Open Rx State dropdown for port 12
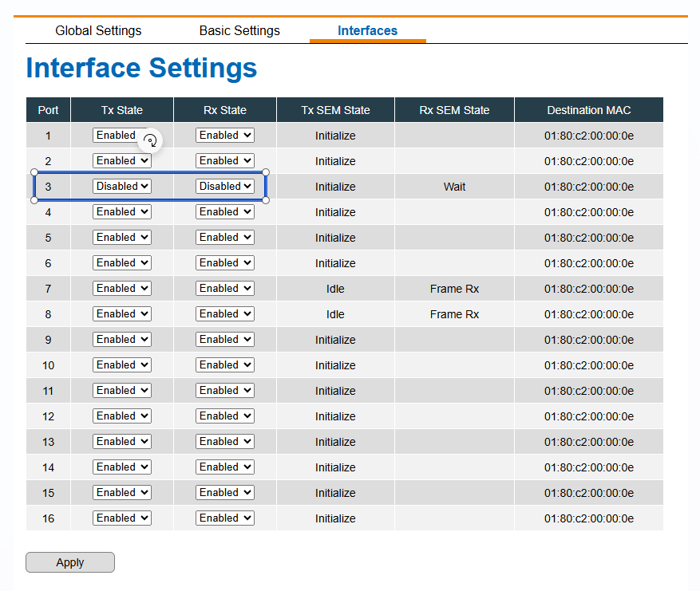700x591 pixels. (x=225, y=416)
